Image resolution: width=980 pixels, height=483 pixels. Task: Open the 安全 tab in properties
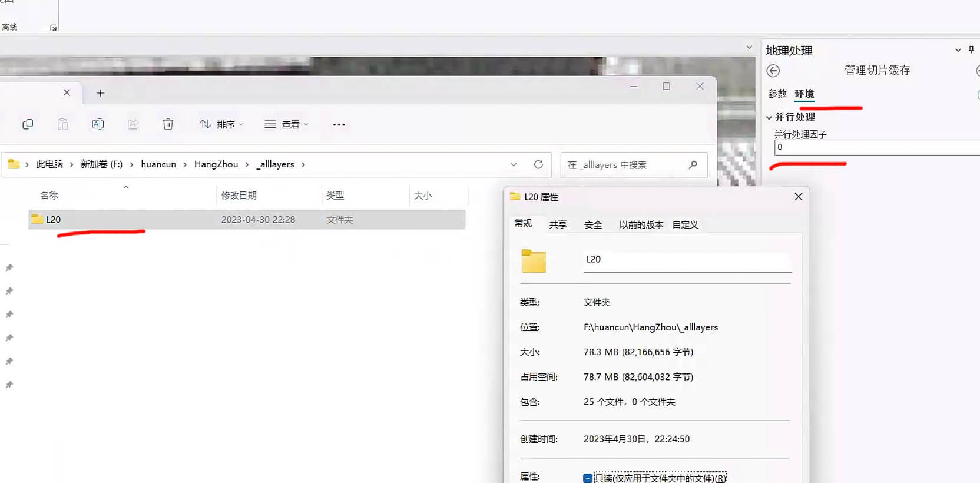[593, 224]
